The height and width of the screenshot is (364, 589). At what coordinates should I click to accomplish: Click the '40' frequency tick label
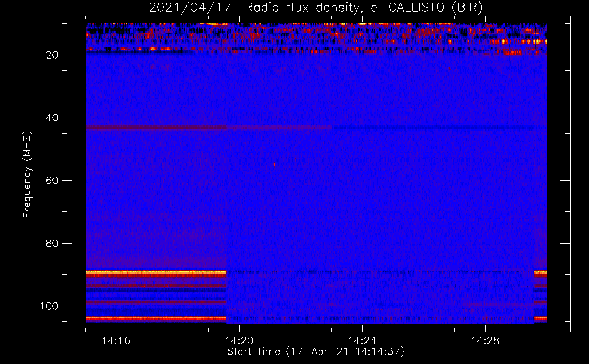click(x=52, y=118)
